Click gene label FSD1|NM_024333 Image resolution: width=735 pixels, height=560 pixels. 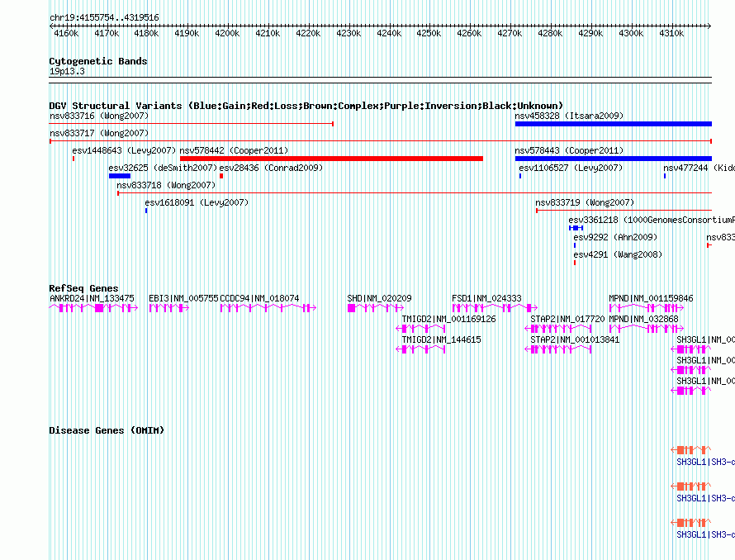tap(486, 298)
